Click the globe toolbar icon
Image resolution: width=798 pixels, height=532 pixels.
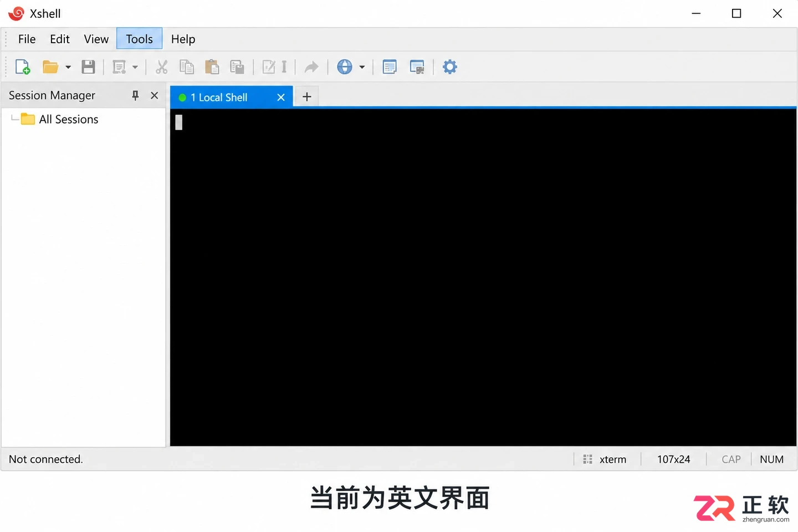pyautogui.click(x=345, y=67)
